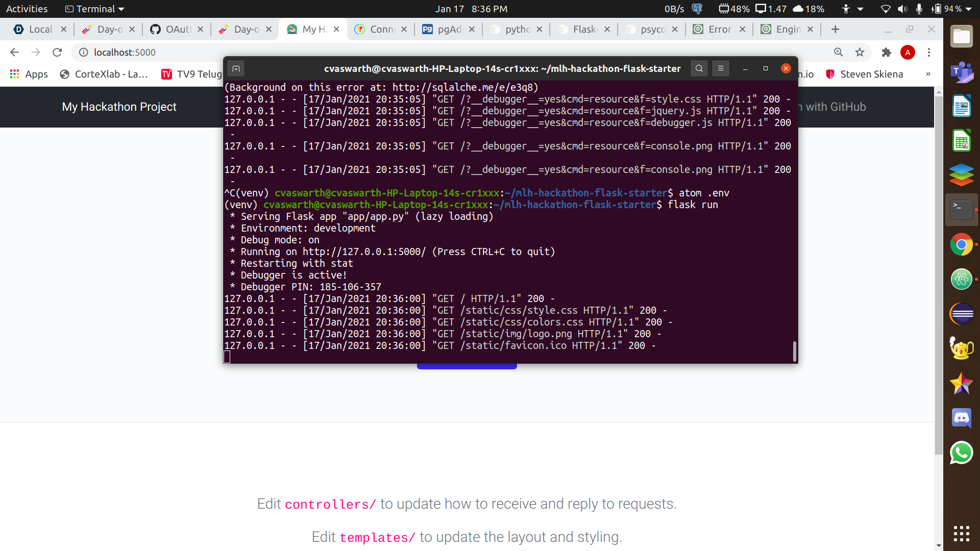Click the page vertical scrollbar
The width and height of the screenshot is (980, 551).
click(x=938, y=275)
